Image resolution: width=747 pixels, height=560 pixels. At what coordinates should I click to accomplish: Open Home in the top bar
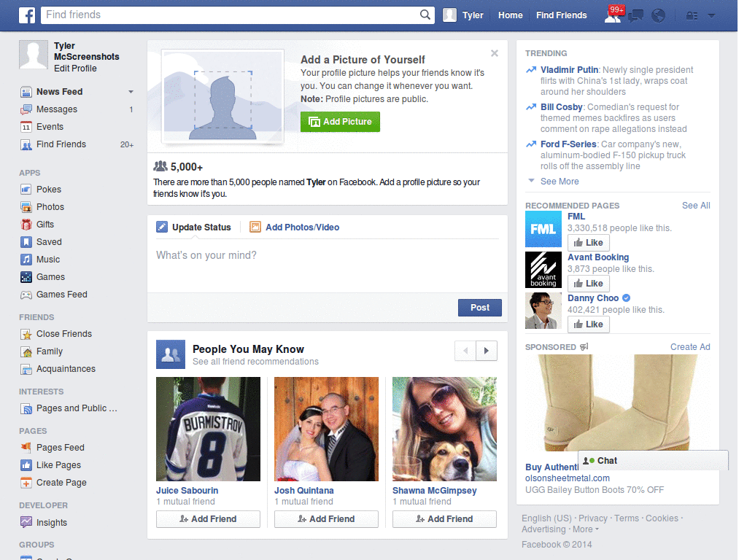(x=510, y=15)
